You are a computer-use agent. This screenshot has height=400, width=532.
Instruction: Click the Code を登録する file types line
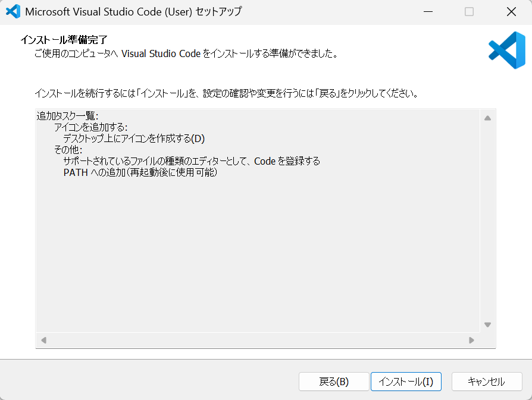192,161
